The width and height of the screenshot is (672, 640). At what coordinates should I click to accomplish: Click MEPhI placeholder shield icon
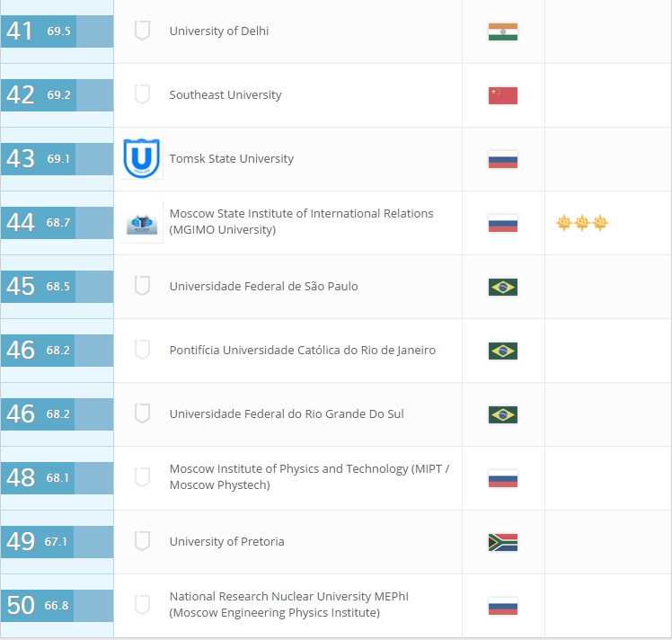142,605
